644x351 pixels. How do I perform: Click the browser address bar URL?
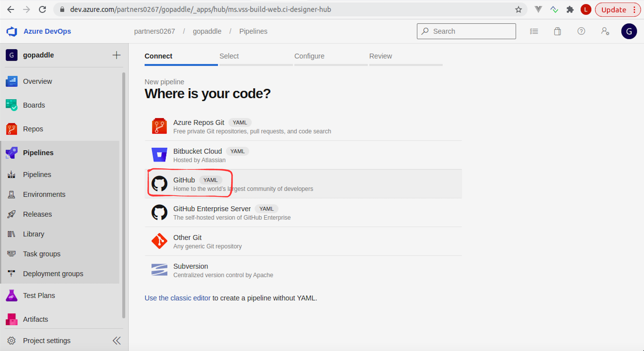(x=200, y=9)
